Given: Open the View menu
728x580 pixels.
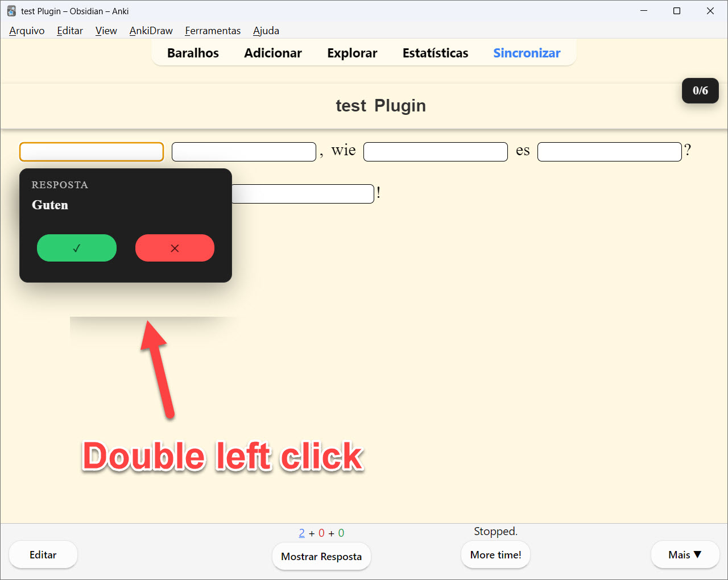Looking at the screenshot, I should point(106,31).
